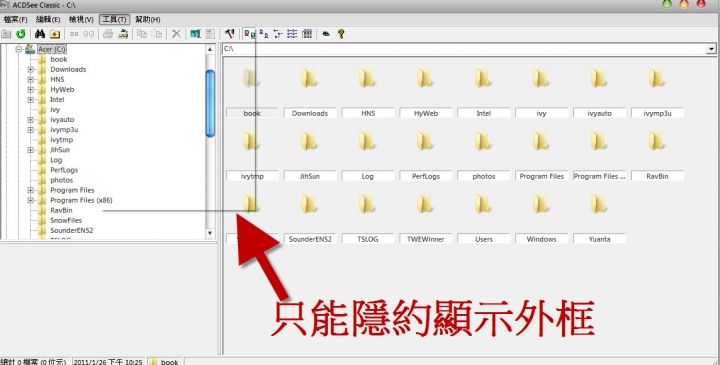Screen dimensions: 720x365
Task: Select ivy folder in the folder tree
Action: click(55, 110)
